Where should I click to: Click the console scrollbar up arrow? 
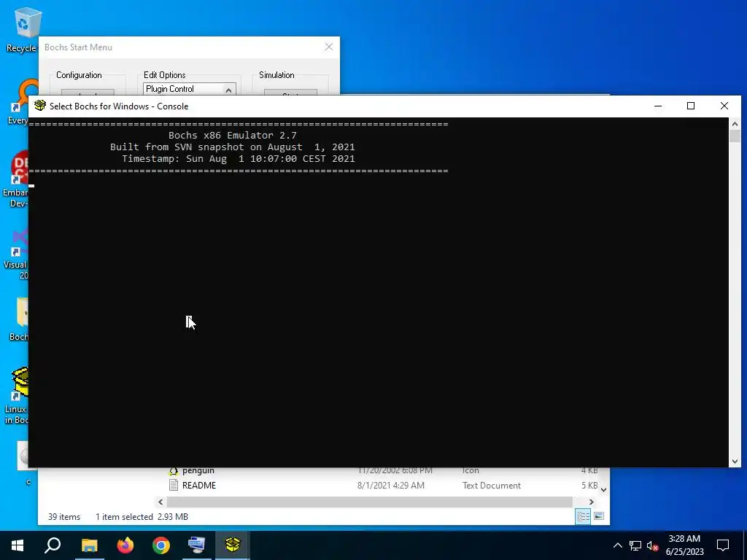735,124
